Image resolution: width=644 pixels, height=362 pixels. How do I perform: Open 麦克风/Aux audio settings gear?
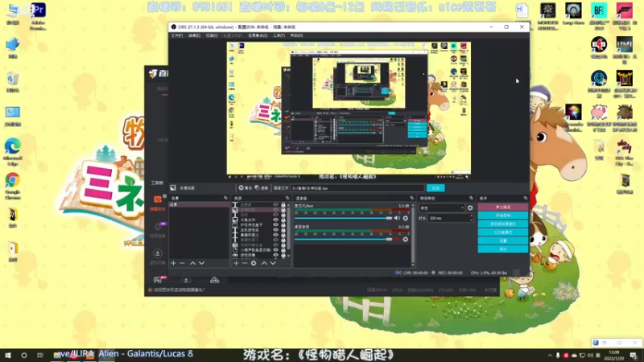(x=406, y=218)
